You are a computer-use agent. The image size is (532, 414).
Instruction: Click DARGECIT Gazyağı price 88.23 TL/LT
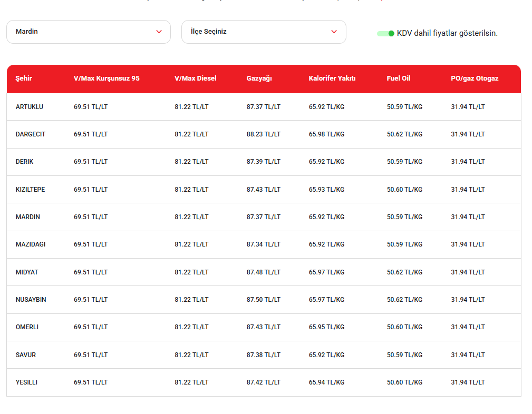tap(264, 134)
